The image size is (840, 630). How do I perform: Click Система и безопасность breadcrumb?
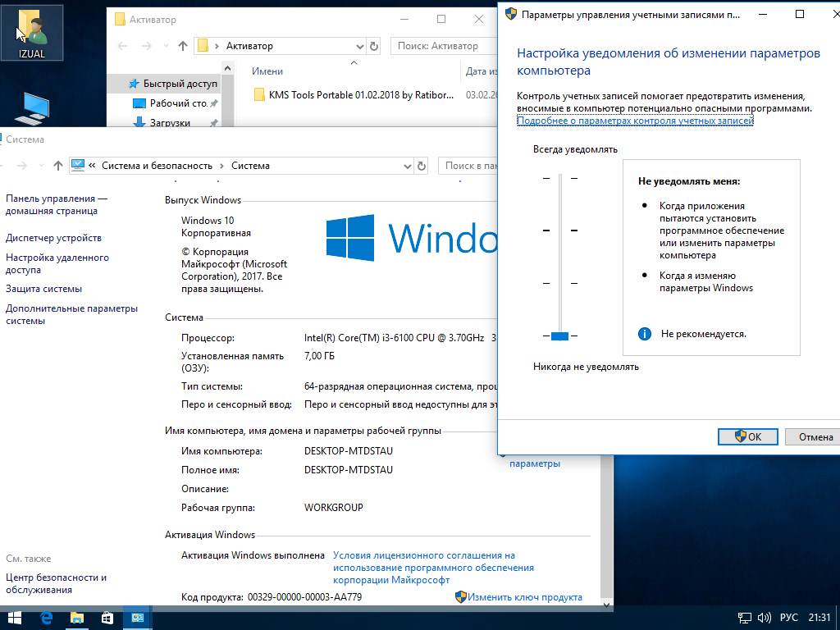pos(157,166)
